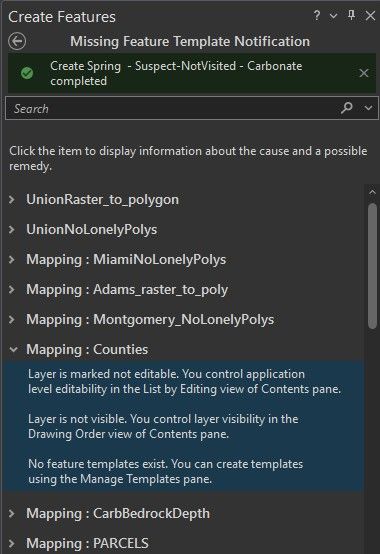Click the Missing Feature Template Notification title
The height and width of the screenshot is (554, 380).
tap(190, 41)
